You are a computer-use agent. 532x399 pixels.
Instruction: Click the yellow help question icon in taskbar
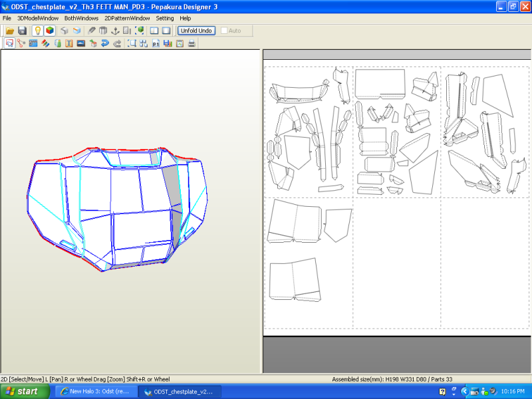tap(442, 392)
